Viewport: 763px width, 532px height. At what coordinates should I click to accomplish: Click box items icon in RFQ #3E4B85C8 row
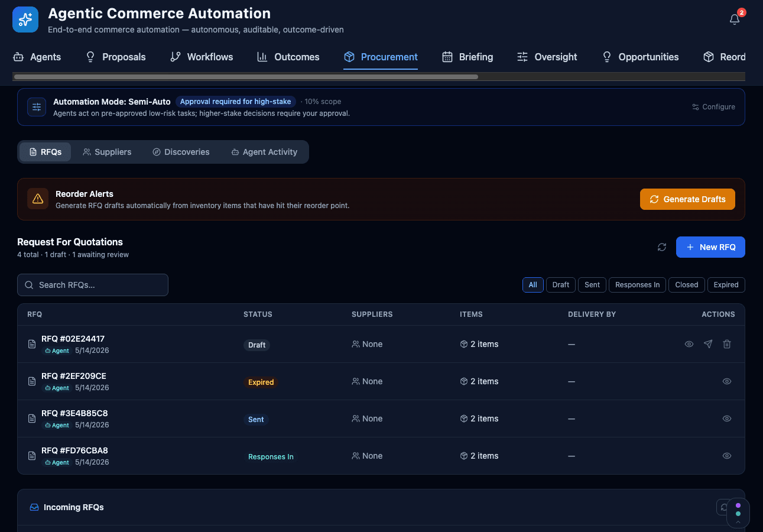(x=464, y=419)
